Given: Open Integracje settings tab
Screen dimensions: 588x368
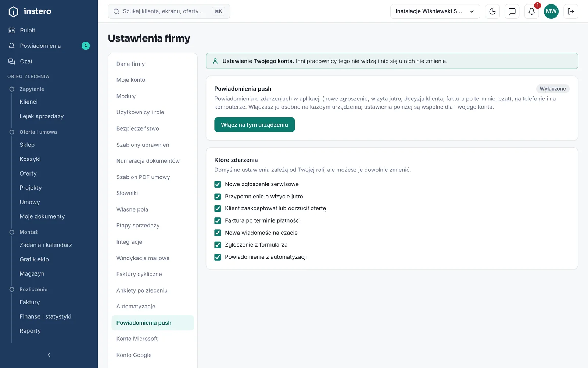Looking at the screenshot, I should click(153, 242).
